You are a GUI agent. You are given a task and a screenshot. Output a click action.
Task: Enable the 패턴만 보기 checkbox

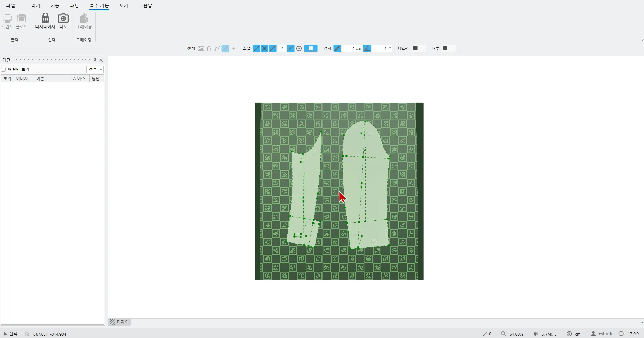pyautogui.click(x=4, y=69)
